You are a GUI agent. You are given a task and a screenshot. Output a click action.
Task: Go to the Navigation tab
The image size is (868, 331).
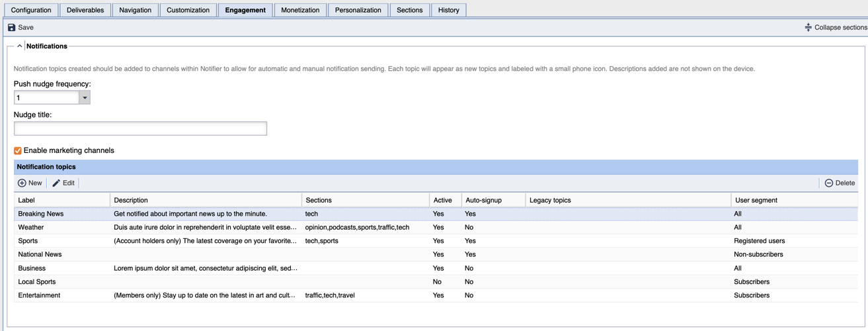point(136,10)
